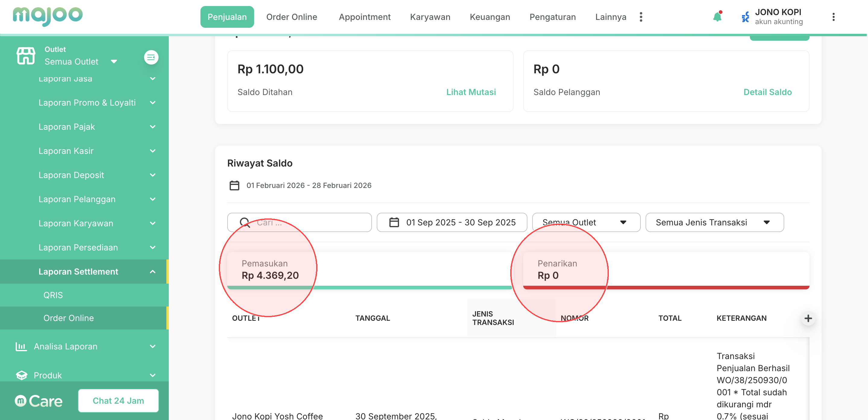Click the Chat 24 Jam button

pos(118,400)
